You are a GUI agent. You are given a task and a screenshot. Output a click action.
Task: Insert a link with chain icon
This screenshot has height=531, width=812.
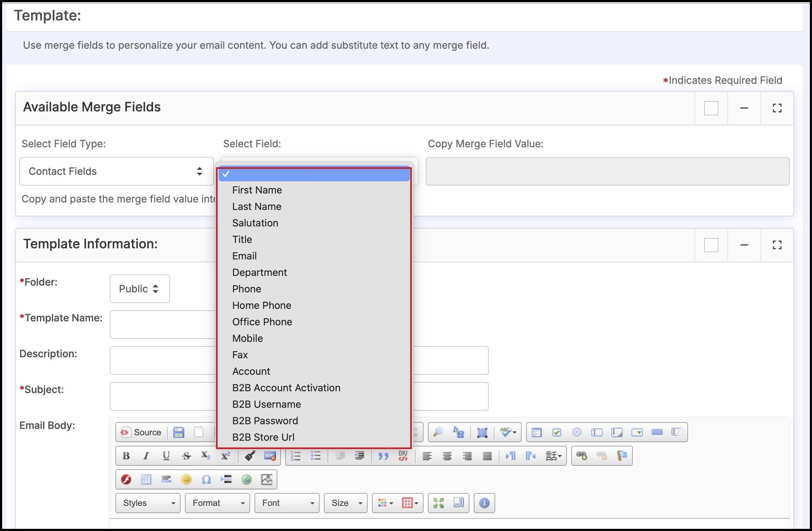pos(582,456)
